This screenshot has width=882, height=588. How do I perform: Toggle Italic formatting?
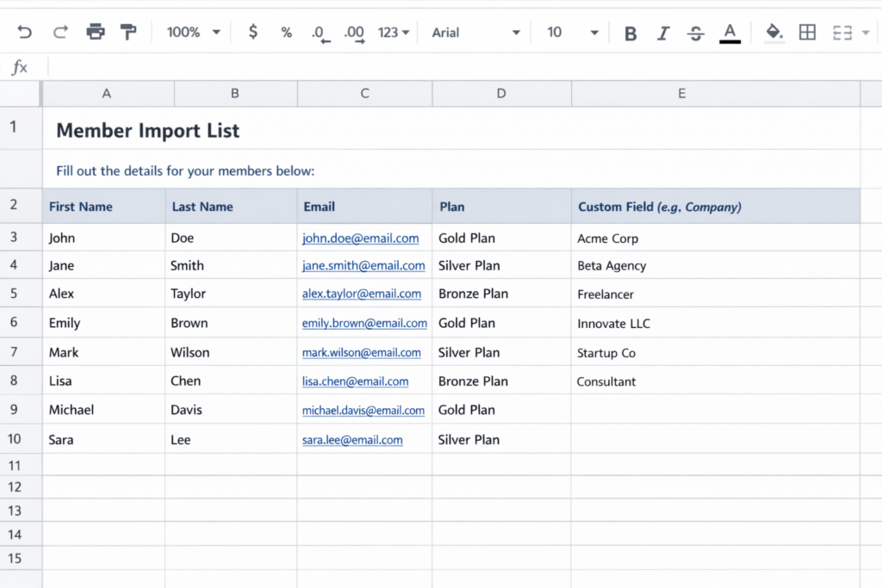click(663, 34)
